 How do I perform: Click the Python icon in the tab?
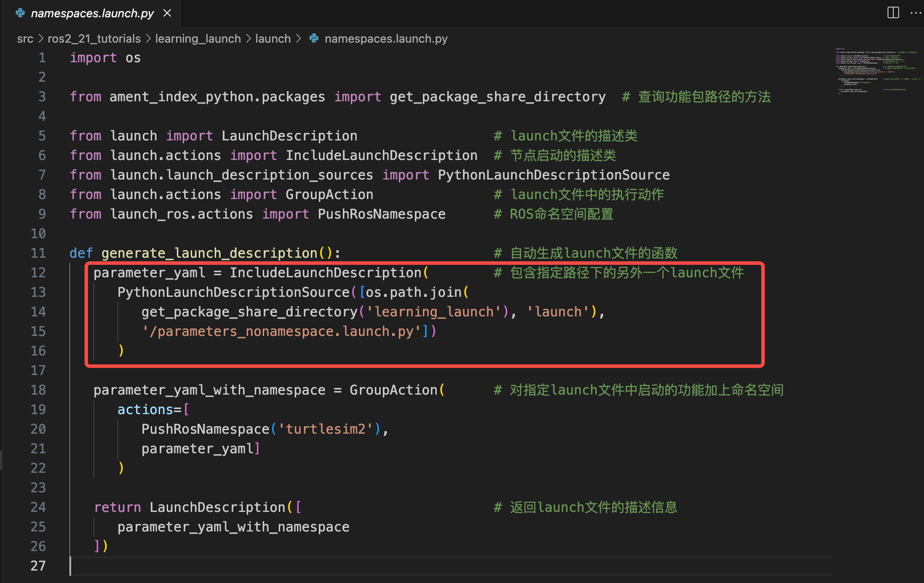(20, 13)
